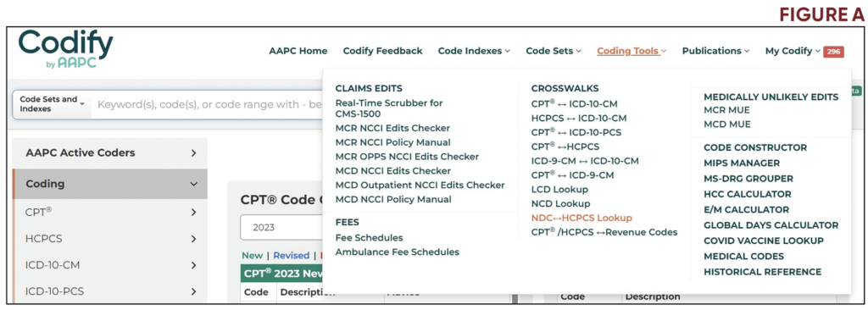The width and height of the screenshot is (868, 310).
Task: Click the Codify by AAPC logo
Action: coord(65,49)
